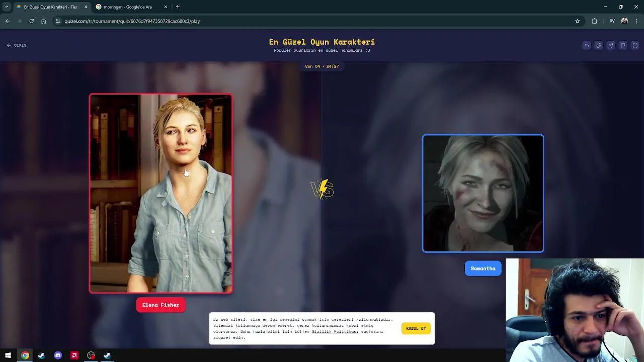Screen dimensions: 644x362
Task: Click the browser back arrow
Action: 7,21
